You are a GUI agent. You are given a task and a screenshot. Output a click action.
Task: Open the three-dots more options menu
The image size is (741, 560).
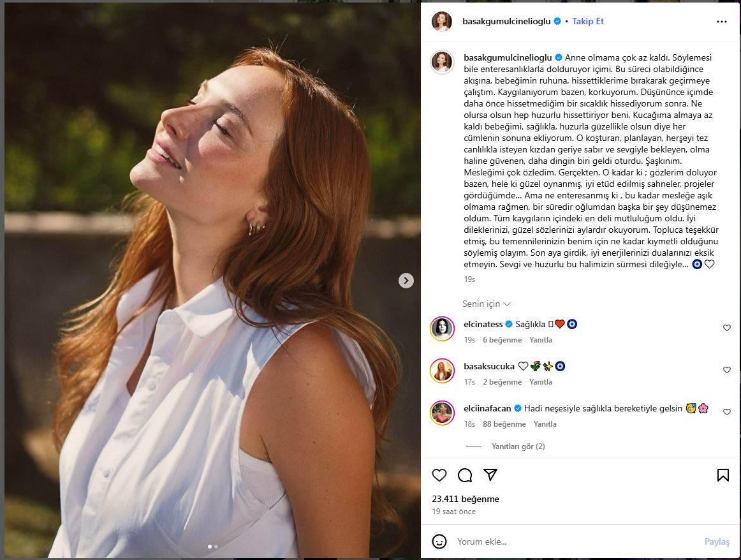(x=721, y=21)
